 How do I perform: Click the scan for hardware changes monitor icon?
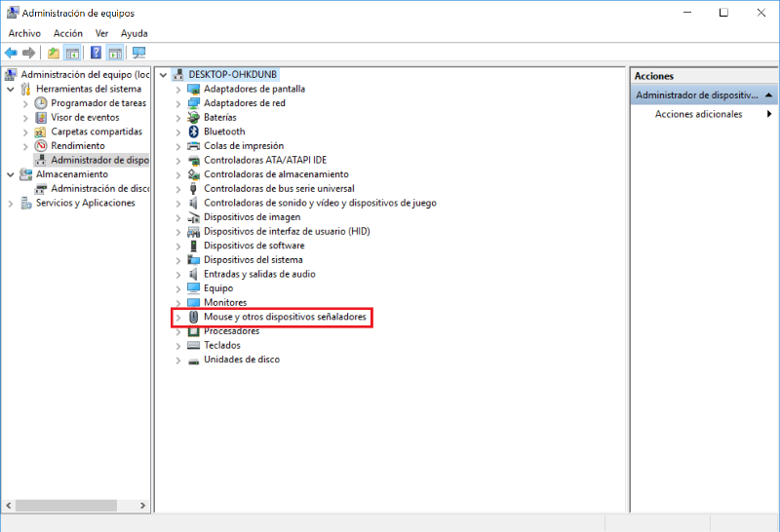point(138,53)
